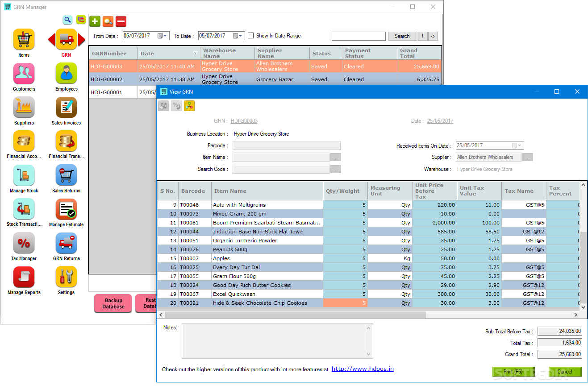Click the Qty/Weight column header

345,191
